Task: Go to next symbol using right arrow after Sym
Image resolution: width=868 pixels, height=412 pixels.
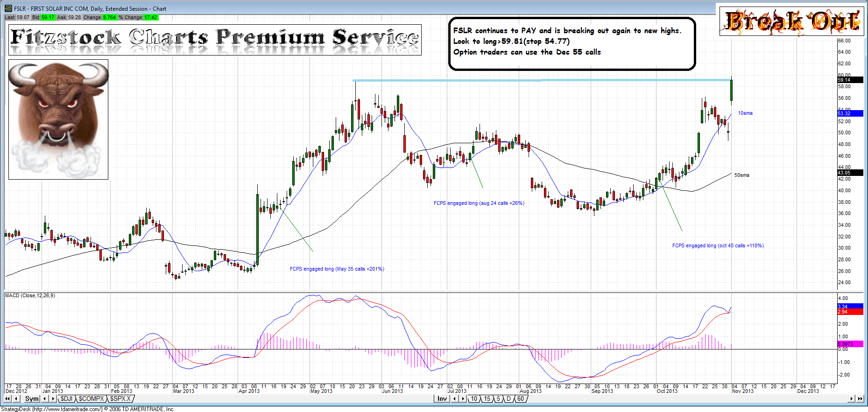Action: [x=52, y=398]
